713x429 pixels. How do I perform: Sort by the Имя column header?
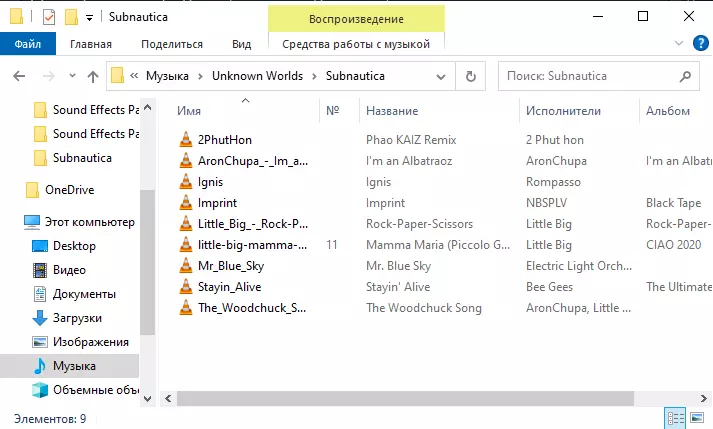(246, 111)
